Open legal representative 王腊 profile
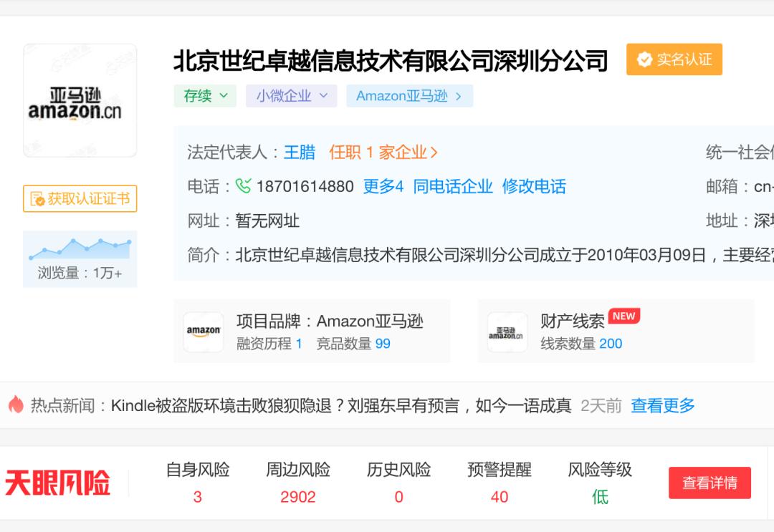Screen dimensions: 774x532 300,153
